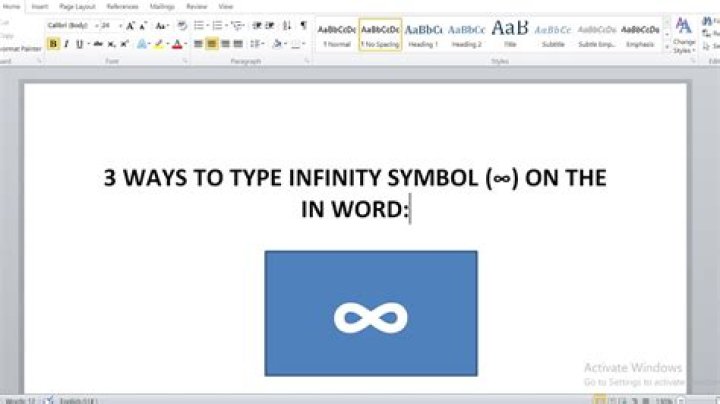Click the Justify alignment icon
This screenshot has height=404, width=720.
(x=237, y=44)
